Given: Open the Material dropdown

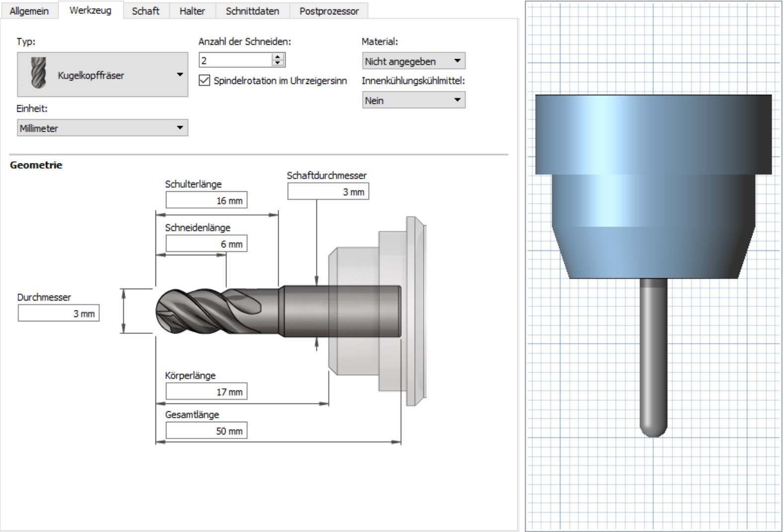Looking at the screenshot, I should click(413, 61).
